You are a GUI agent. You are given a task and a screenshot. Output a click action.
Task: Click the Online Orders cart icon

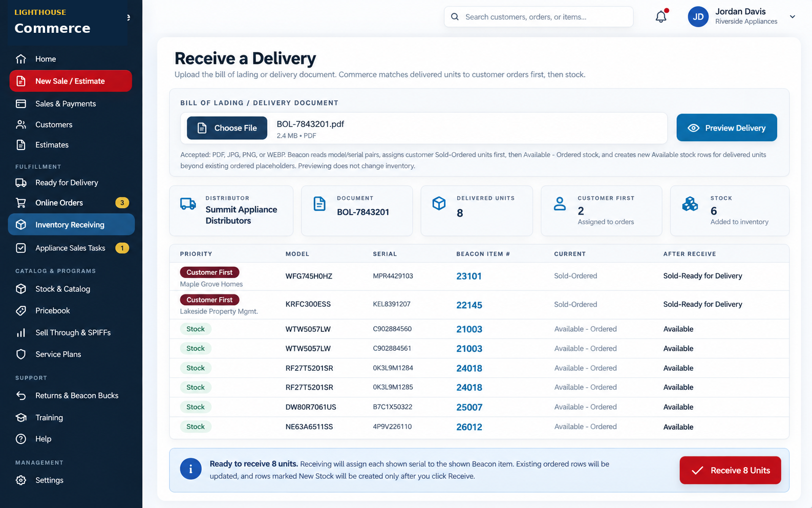point(21,203)
